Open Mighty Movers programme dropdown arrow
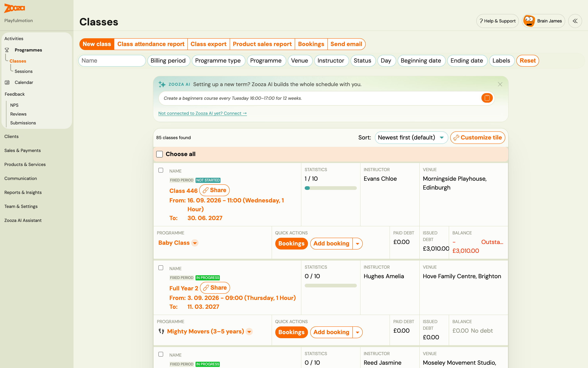 (x=249, y=332)
